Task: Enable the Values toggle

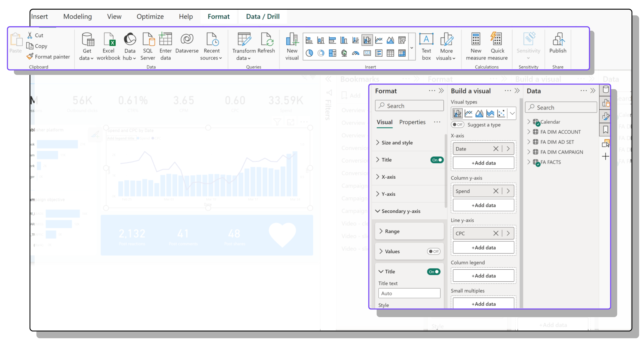Action: click(x=434, y=251)
